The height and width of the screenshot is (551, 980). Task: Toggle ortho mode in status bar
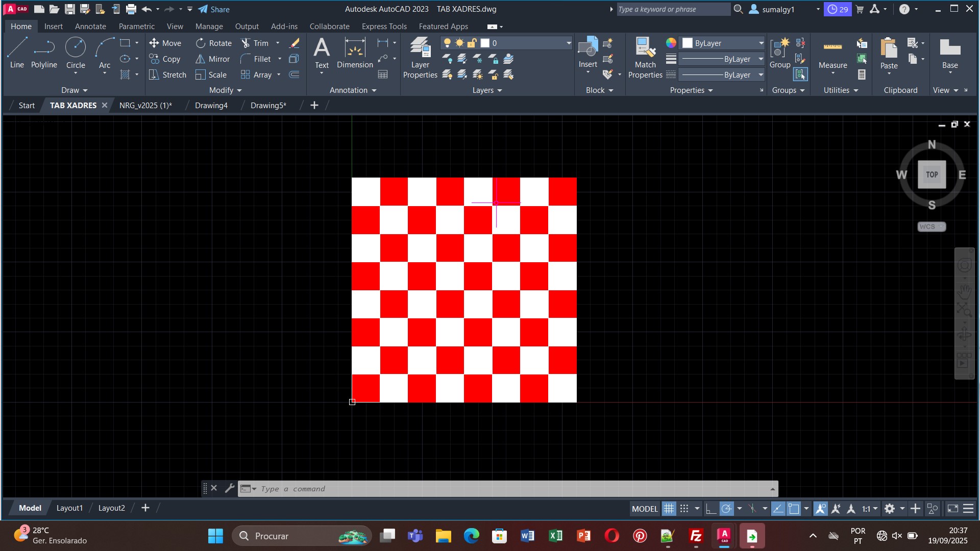tap(710, 509)
